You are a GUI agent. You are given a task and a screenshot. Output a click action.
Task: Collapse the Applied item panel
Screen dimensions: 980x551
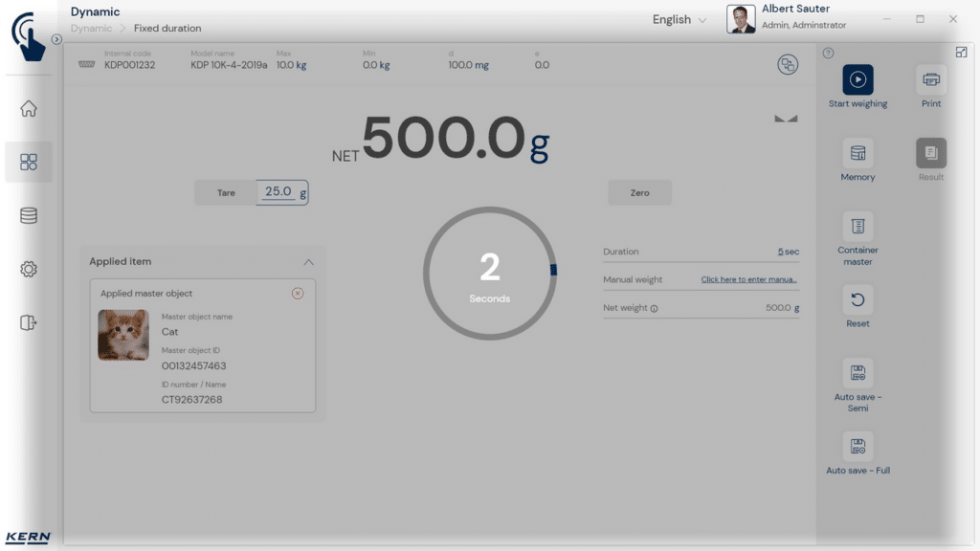click(308, 262)
